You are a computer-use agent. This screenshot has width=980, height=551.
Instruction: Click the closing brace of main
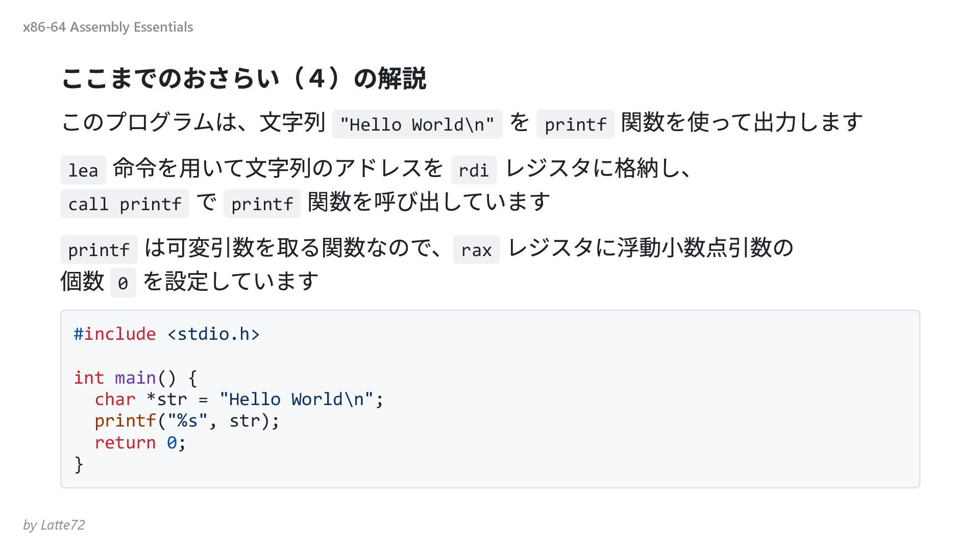pos(79,464)
